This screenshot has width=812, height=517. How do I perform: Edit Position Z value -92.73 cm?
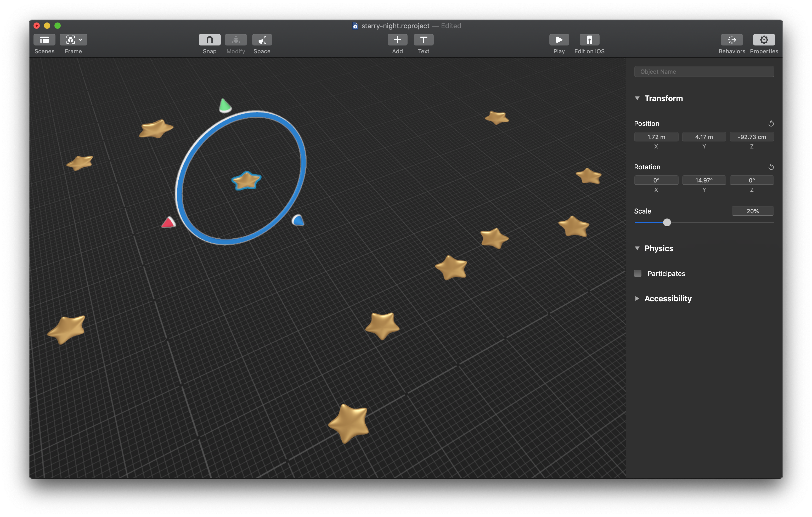[752, 137]
